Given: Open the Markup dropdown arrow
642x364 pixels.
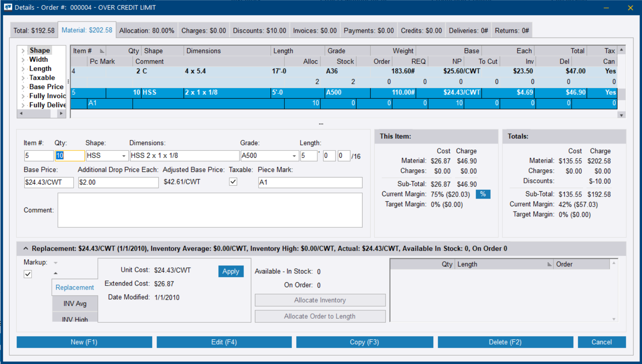Looking at the screenshot, I should coord(56,263).
